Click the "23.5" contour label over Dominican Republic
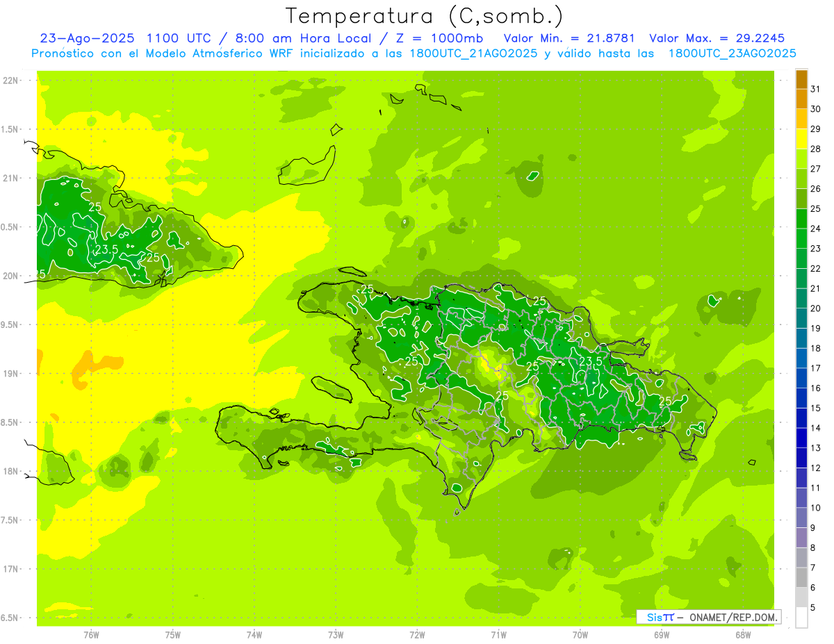The height and width of the screenshot is (644, 834). [590, 362]
